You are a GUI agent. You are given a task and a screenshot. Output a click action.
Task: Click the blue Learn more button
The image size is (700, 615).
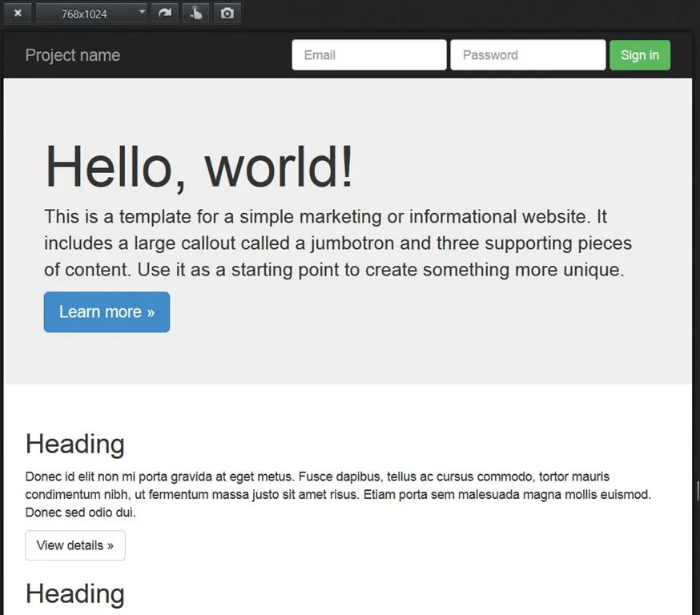(x=107, y=312)
